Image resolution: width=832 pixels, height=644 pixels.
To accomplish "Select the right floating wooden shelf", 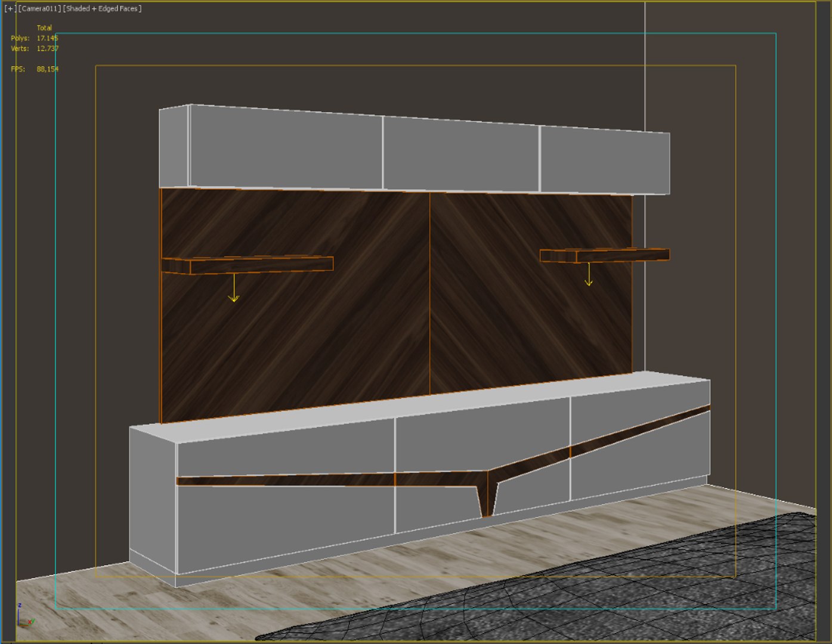I will tap(605, 255).
